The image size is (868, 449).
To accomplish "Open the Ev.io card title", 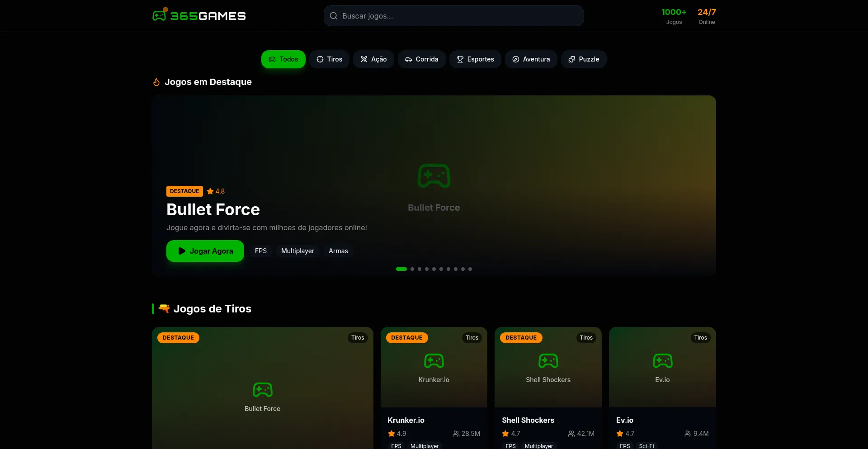I will click(625, 420).
